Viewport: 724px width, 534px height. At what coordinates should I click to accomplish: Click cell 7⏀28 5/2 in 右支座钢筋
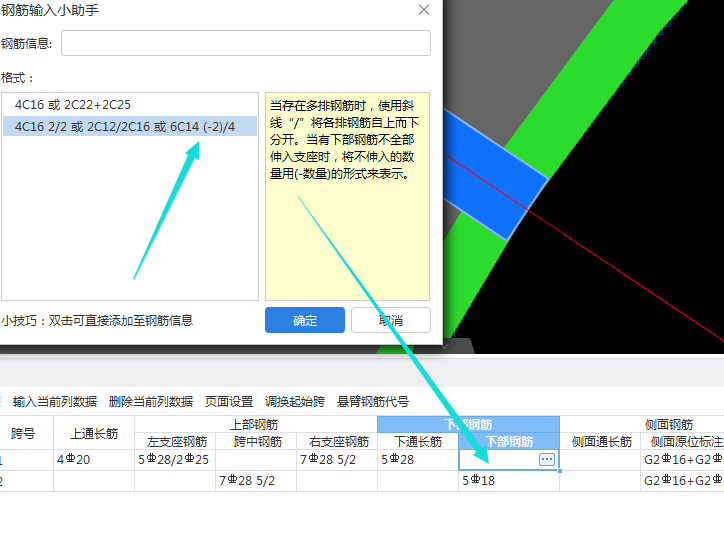click(x=337, y=460)
